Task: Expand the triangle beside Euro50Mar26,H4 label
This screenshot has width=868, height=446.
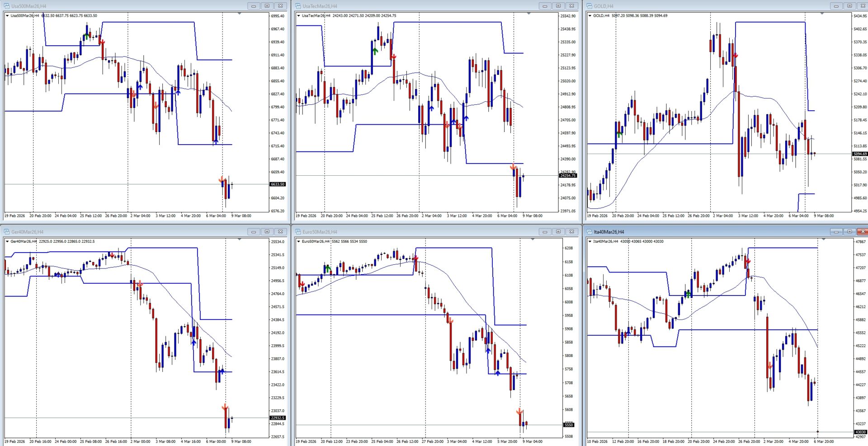Action: click(x=299, y=241)
